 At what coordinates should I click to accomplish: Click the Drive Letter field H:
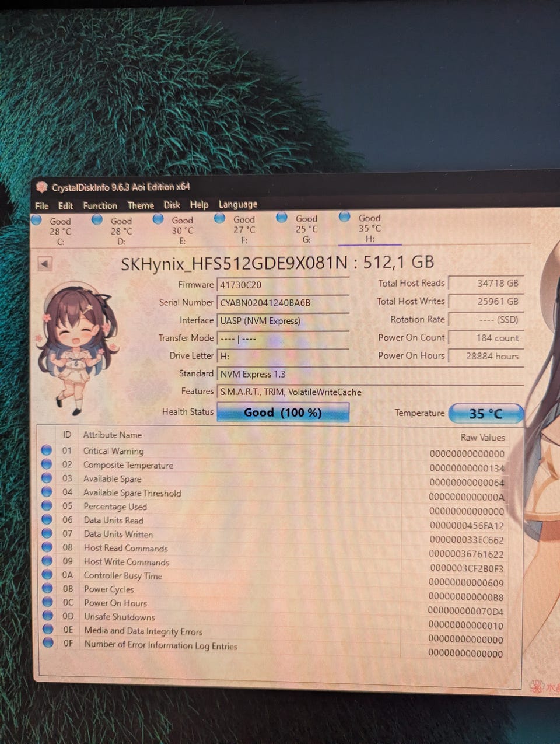coord(283,357)
